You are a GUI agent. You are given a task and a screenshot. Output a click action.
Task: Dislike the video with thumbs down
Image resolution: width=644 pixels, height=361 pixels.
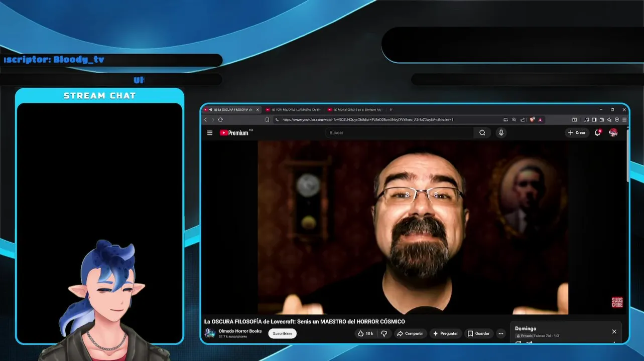pyautogui.click(x=384, y=333)
